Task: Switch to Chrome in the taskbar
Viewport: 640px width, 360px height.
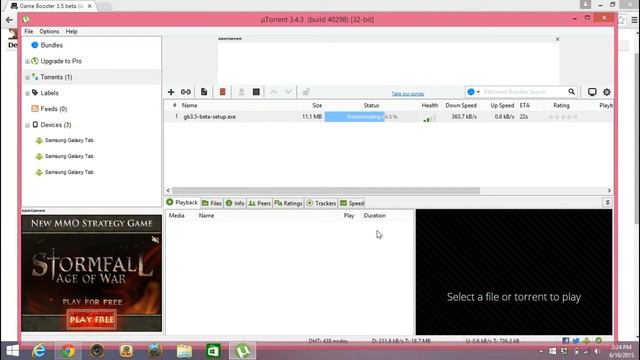Action: coord(68,351)
